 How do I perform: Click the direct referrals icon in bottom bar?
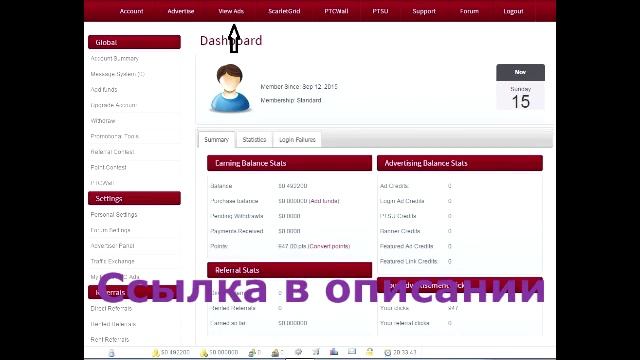[x=252, y=352]
